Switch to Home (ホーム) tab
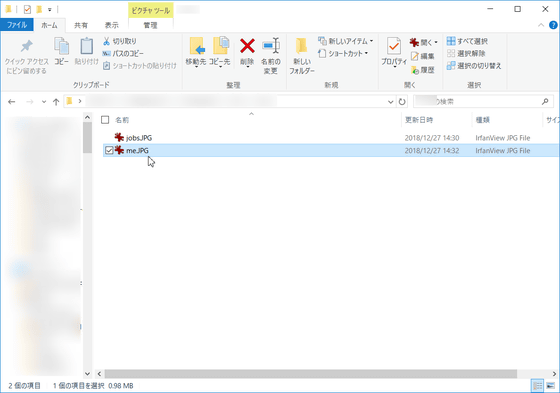 pyautogui.click(x=49, y=25)
